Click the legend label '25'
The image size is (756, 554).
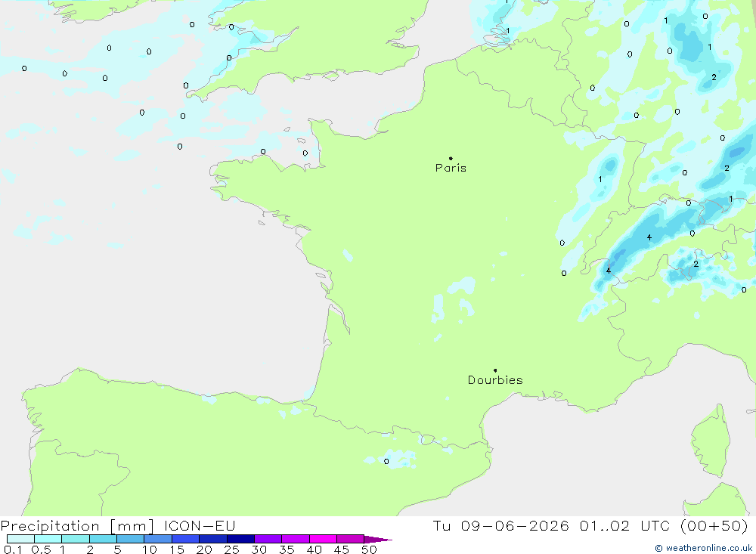[x=231, y=549]
